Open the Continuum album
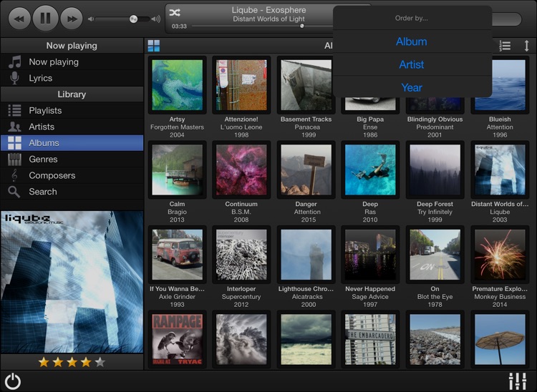This screenshot has width=537, height=392. [241, 170]
